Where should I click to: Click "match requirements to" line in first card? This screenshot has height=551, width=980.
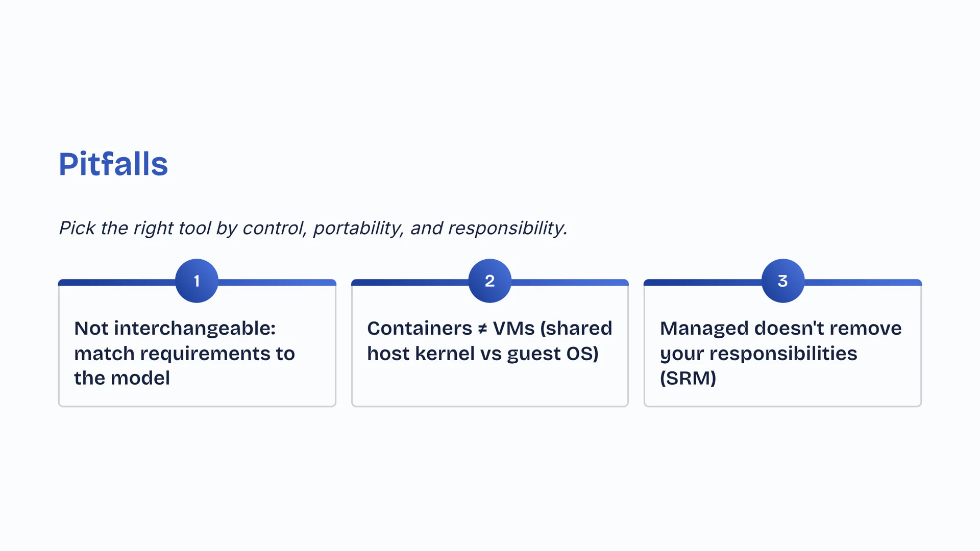(184, 353)
